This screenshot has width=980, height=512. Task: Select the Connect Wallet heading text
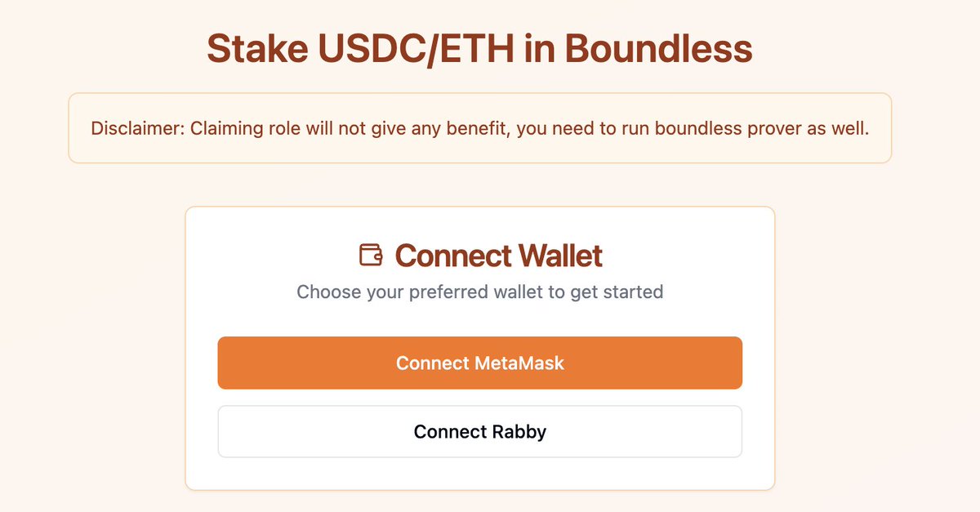pyautogui.click(x=499, y=256)
